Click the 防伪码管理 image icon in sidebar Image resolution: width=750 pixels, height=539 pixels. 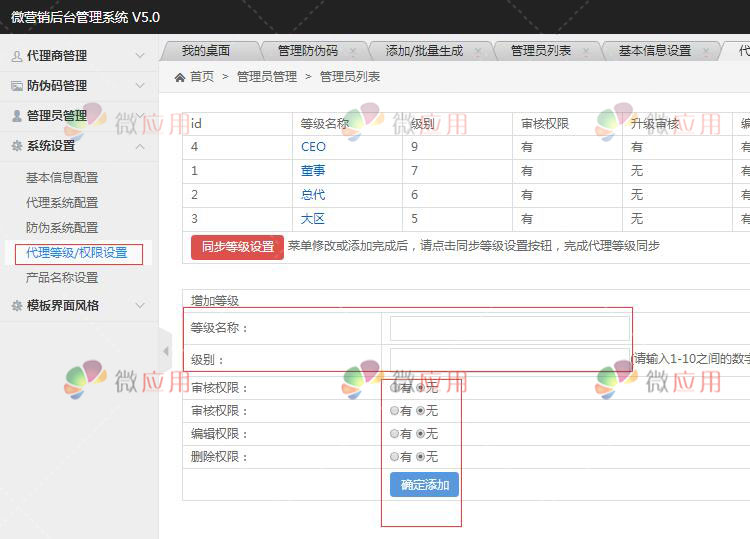pyautogui.click(x=17, y=86)
